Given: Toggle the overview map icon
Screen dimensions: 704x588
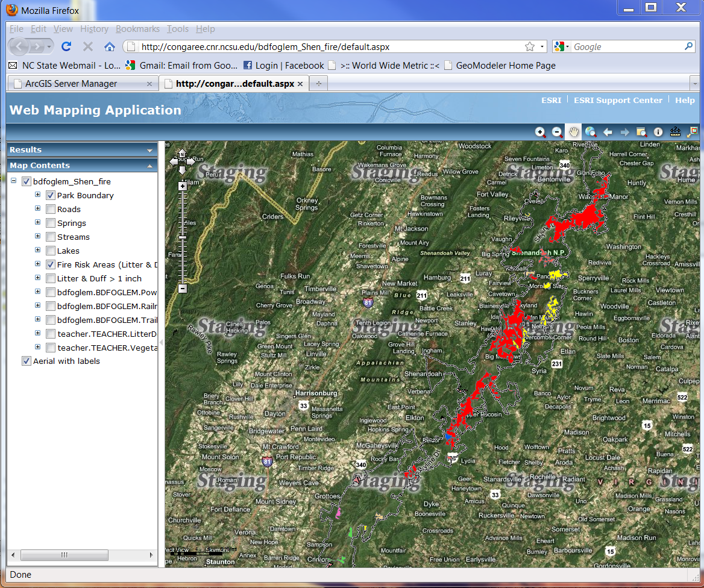Looking at the screenshot, I should pyautogui.click(x=692, y=132).
